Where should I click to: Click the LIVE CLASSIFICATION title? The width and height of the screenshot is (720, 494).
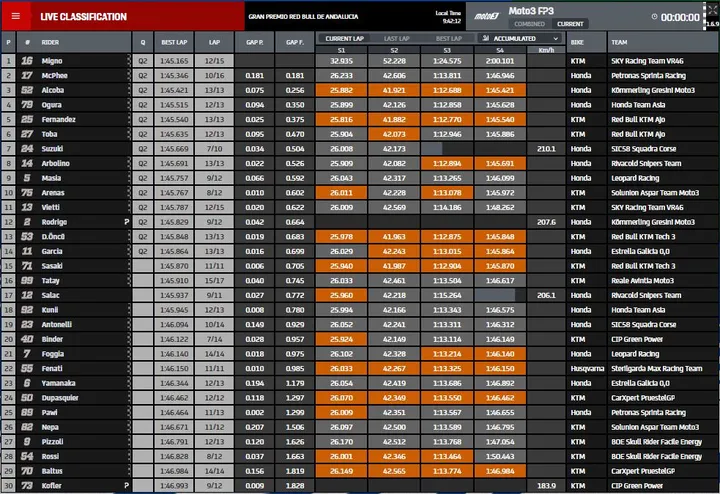coord(84,17)
